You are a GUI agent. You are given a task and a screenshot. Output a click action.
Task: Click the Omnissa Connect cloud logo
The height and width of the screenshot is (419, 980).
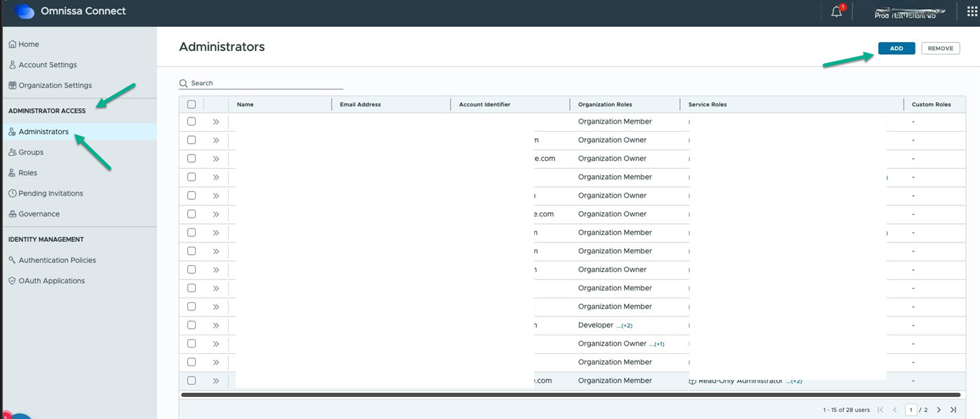click(x=24, y=11)
